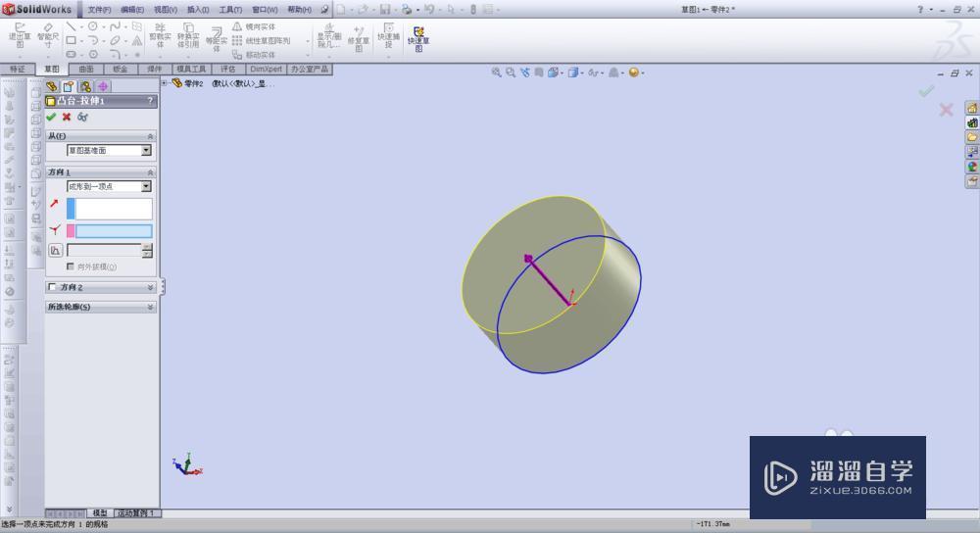This screenshot has height=533, width=980.
Task: Open dropdown arrow beside Display Style icon
Action: [581, 73]
